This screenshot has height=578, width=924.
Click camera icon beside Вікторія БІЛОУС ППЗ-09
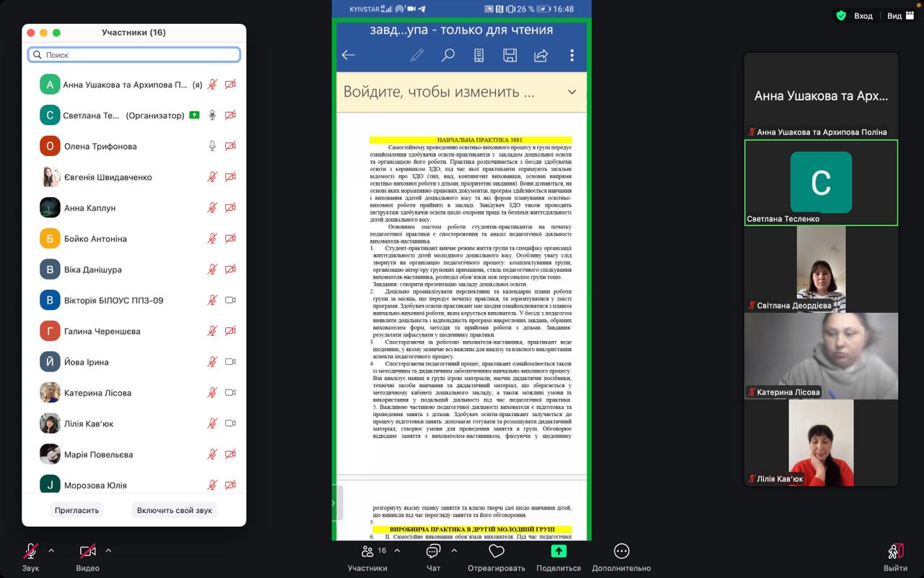230,300
